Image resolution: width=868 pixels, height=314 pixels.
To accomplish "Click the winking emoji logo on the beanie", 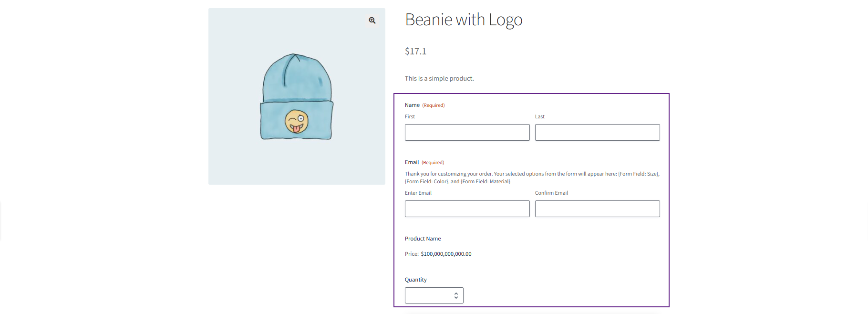I will point(297,122).
